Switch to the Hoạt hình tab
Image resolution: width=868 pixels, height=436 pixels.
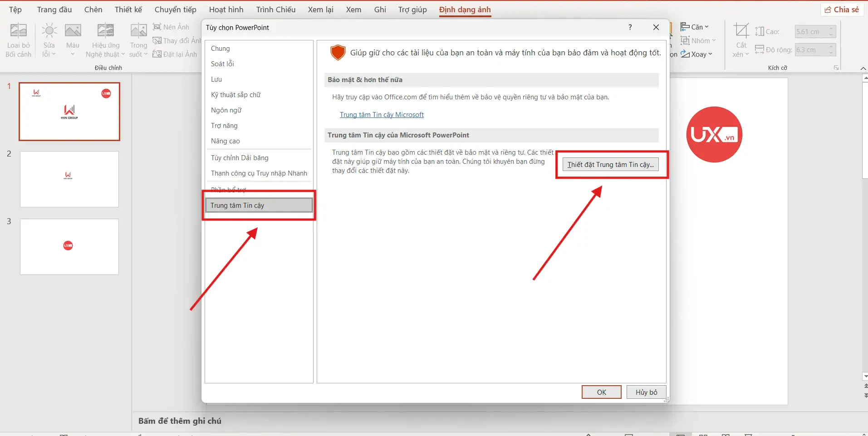click(226, 10)
